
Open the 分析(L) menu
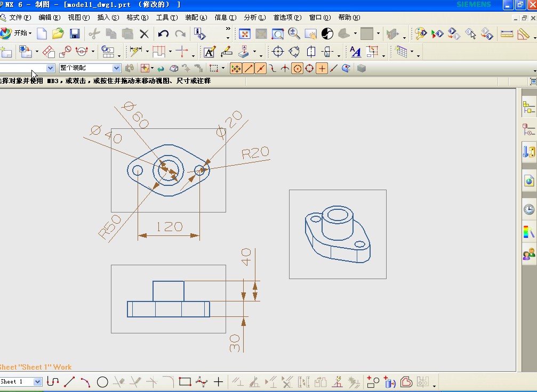pyautogui.click(x=255, y=18)
